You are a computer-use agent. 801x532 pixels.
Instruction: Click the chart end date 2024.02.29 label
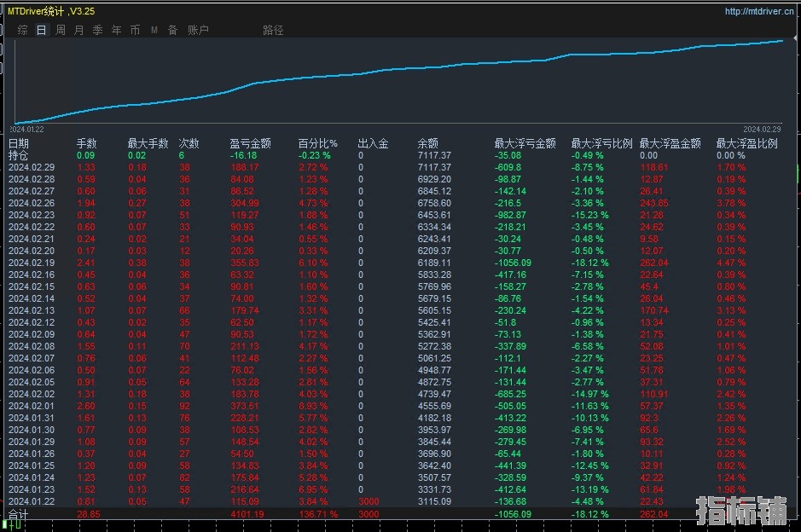[762, 130]
